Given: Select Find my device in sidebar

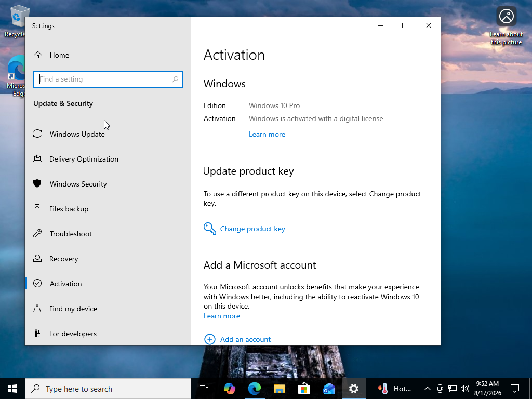Looking at the screenshot, I should pyautogui.click(x=108, y=309).
